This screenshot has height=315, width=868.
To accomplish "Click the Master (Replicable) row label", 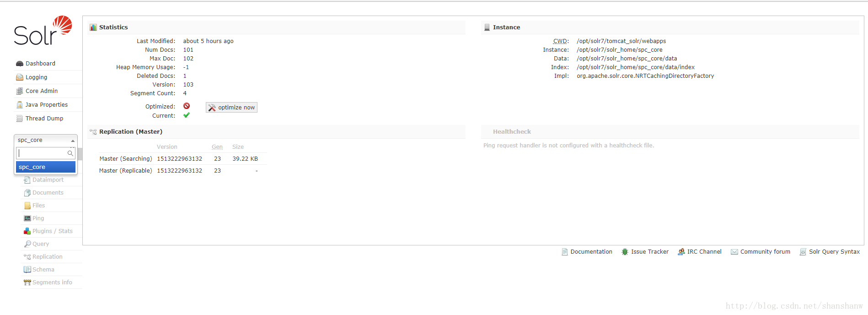I will click(125, 171).
